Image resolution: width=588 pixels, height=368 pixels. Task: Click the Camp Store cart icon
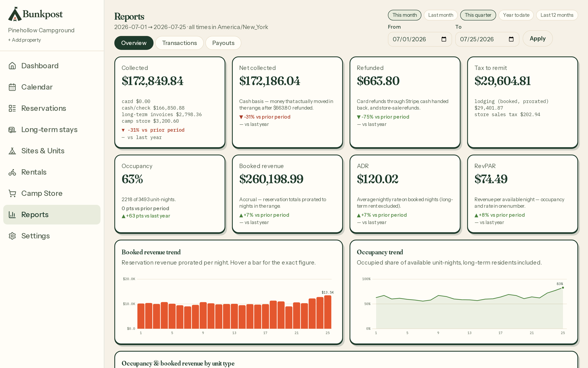[12, 193]
